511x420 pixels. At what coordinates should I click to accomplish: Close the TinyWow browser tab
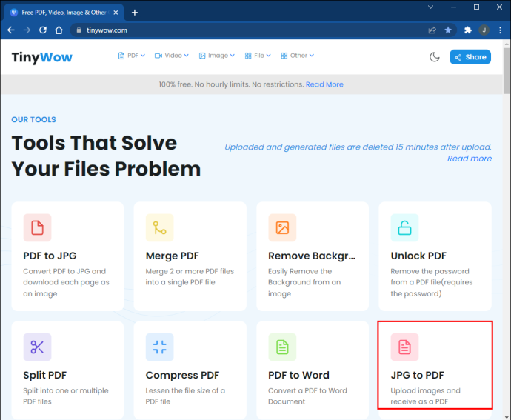coord(116,13)
